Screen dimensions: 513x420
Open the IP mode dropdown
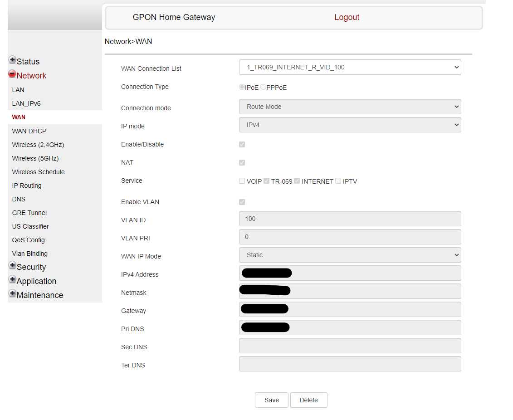pyautogui.click(x=350, y=125)
